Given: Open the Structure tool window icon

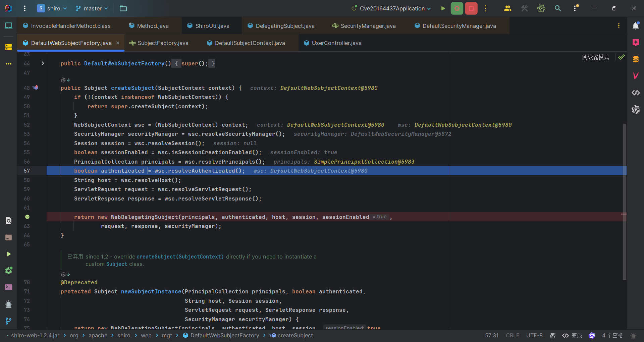Looking at the screenshot, I should click(x=9, y=47).
